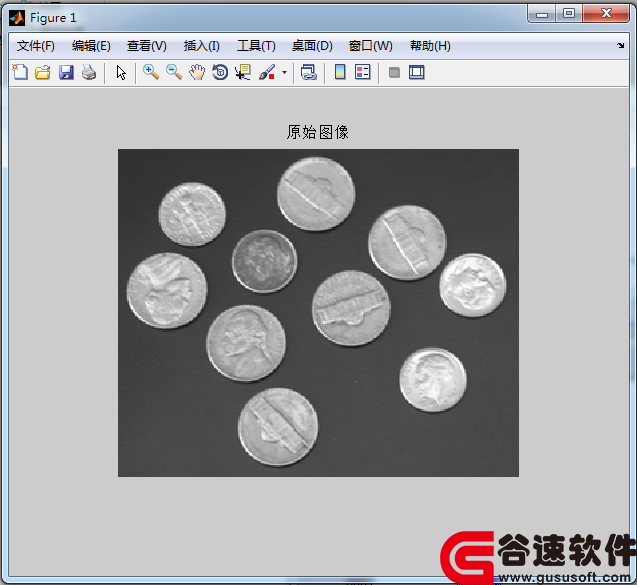
Task: Activate the Zoom Out magnifier tool
Action: tap(174, 72)
